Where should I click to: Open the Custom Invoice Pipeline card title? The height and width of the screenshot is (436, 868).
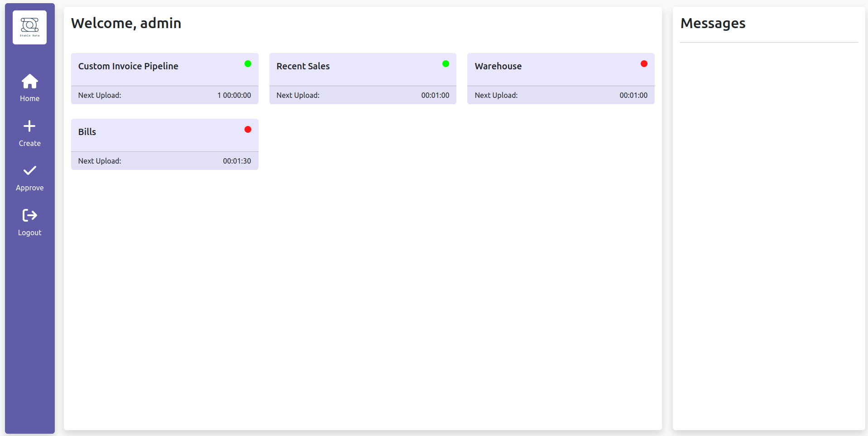pos(128,66)
